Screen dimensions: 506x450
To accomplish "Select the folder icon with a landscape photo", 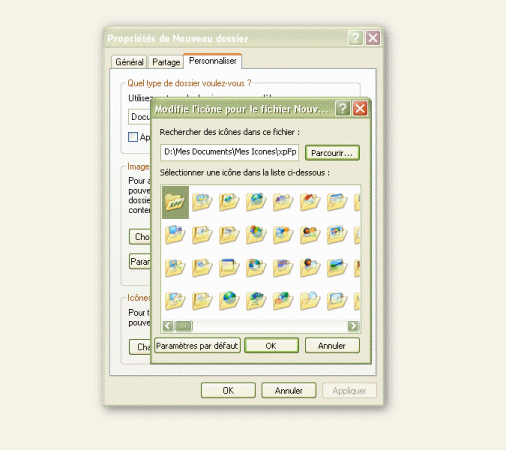I will point(337,268).
